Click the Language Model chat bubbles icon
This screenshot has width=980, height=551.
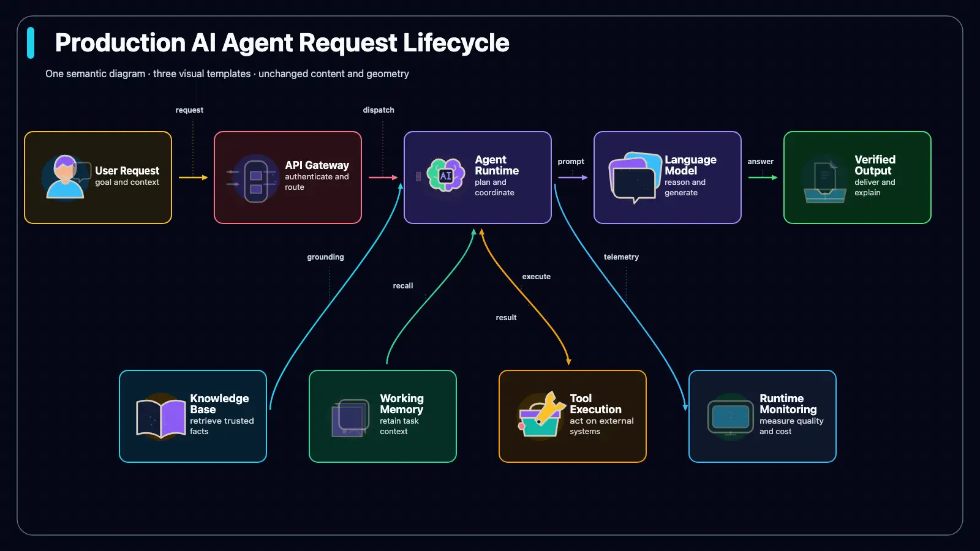click(x=635, y=178)
